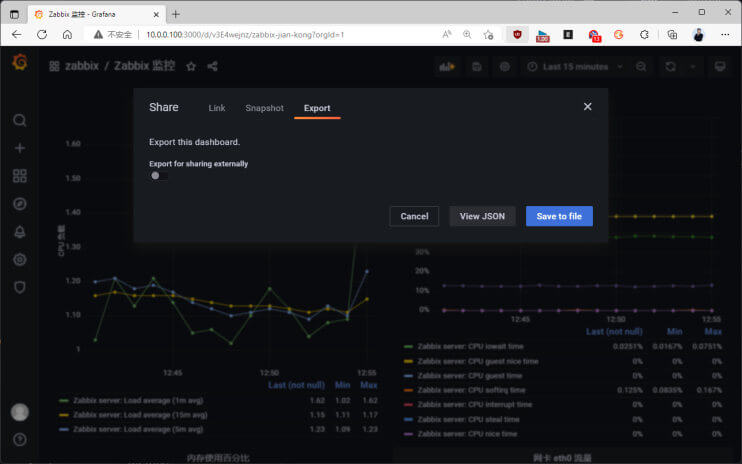Click the browser reload button
742x464 pixels.
coord(42,35)
